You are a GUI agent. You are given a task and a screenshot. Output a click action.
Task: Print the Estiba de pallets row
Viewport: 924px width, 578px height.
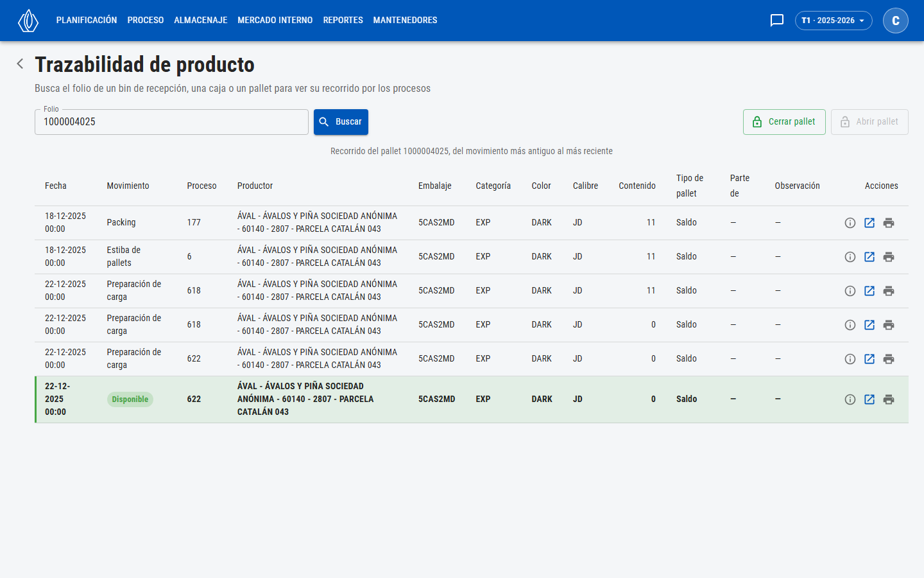889,257
